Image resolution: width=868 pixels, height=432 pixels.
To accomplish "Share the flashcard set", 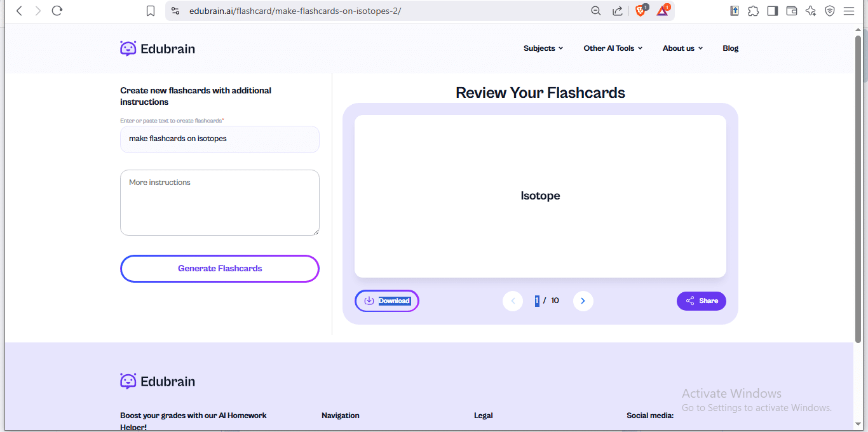I will pos(701,301).
